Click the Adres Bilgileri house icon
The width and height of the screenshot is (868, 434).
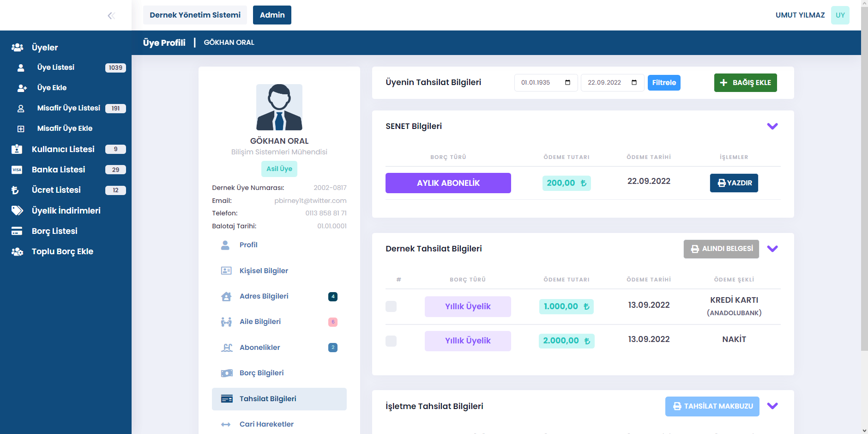point(226,296)
